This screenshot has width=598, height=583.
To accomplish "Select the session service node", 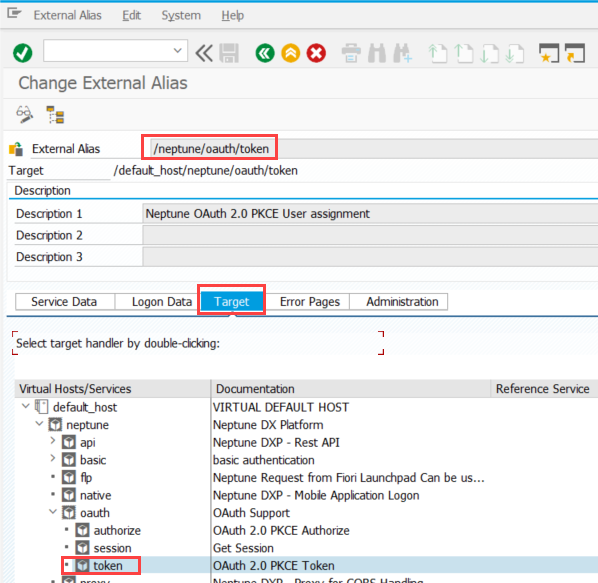I will pos(113,548).
